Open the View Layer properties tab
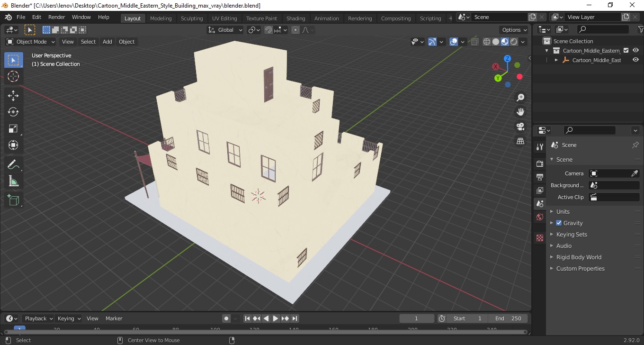Viewport: 644px width, 345px height. point(540,190)
